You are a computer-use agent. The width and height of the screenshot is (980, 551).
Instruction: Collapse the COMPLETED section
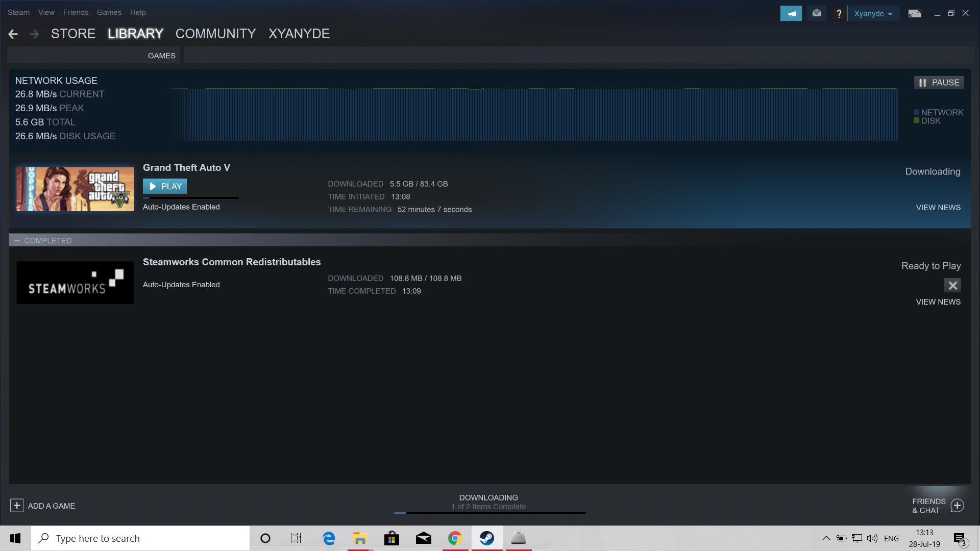[17, 240]
